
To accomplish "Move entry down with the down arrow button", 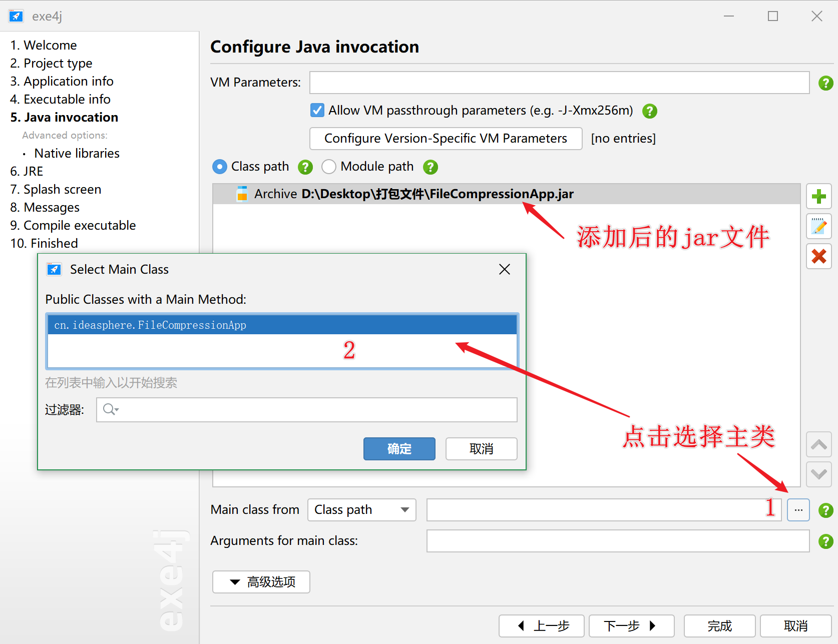I will click(x=819, y=474).
